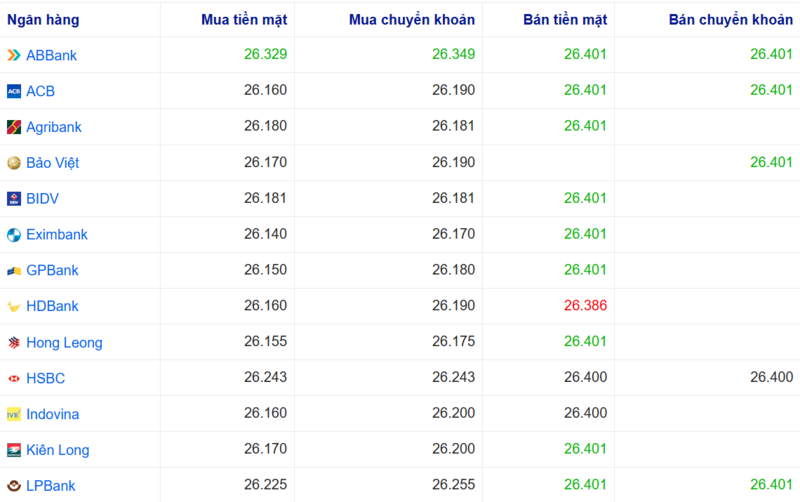Click the HSBC logo icon
This screenshot has width=800, height=502.
click(14, 379)
